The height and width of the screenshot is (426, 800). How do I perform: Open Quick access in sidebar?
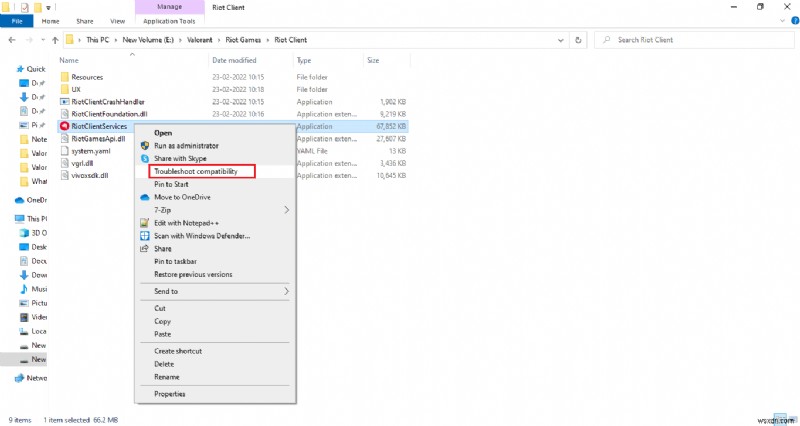click(31, 69)
